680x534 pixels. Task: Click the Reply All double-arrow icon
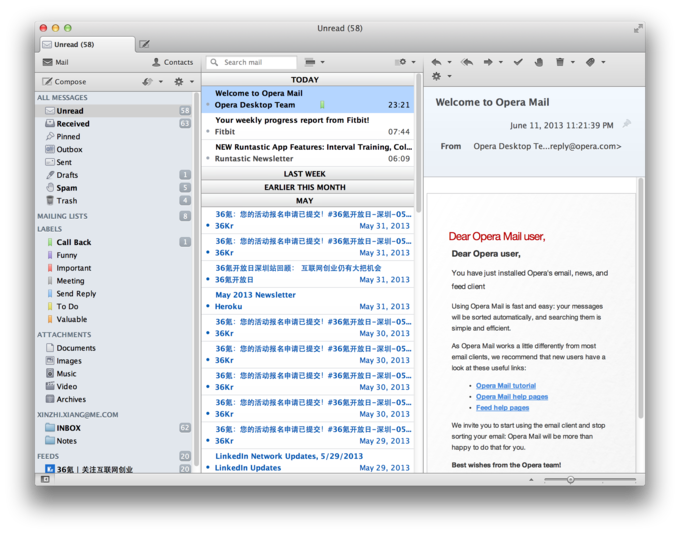(x=467, y=62)
